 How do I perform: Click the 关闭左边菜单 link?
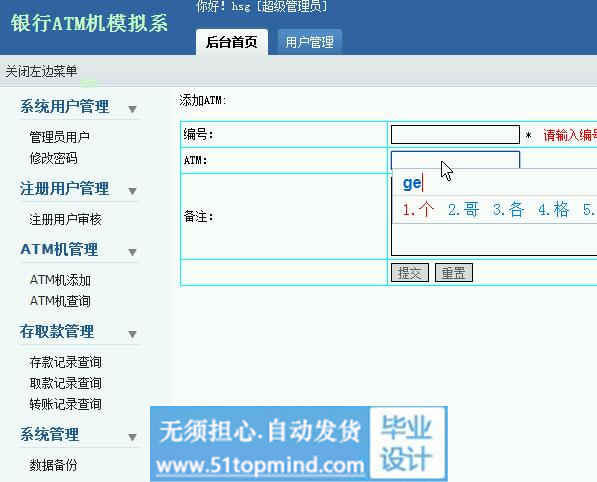click(41, 71)
